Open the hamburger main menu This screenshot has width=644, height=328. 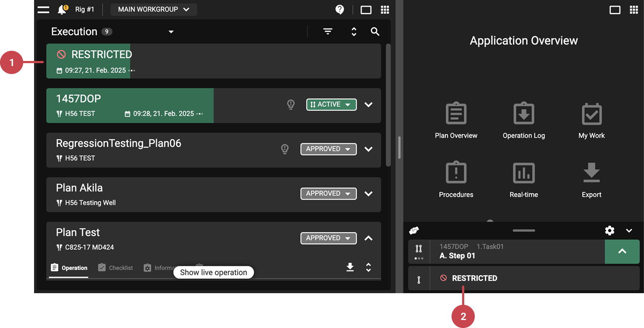[x=43, y=10]
